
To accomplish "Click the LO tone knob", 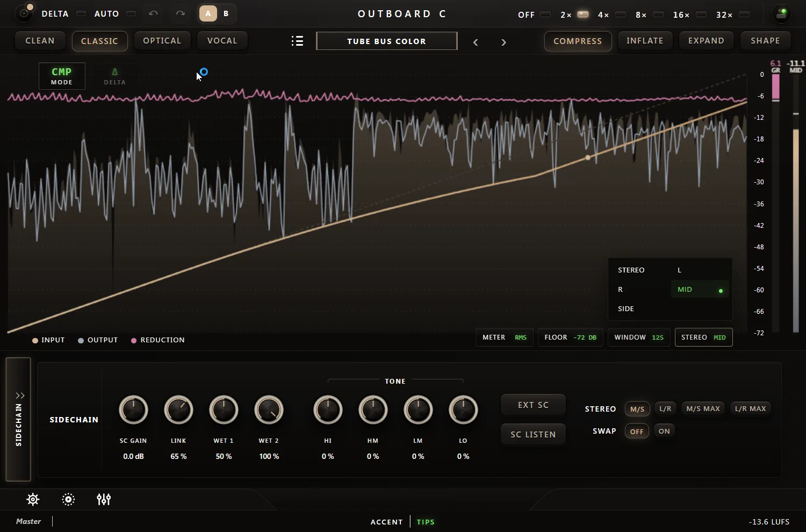I will 463,410.
